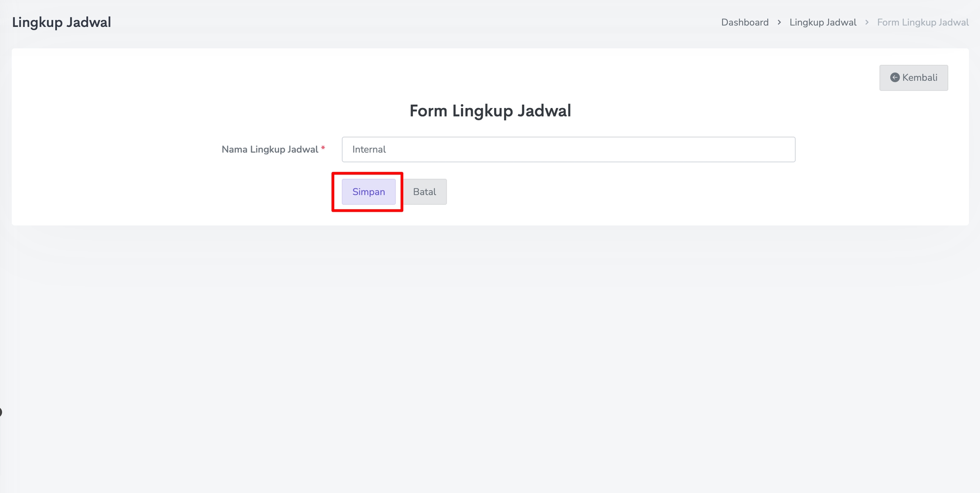Open the Lingkup Jadwal breadcrumb link

[x=823, y=22]
